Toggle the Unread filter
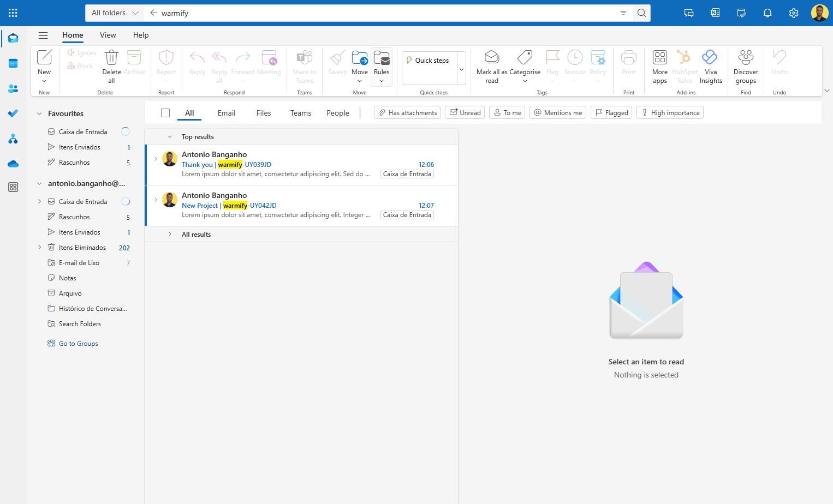833x504 pixels. click(x=465, y=113)
